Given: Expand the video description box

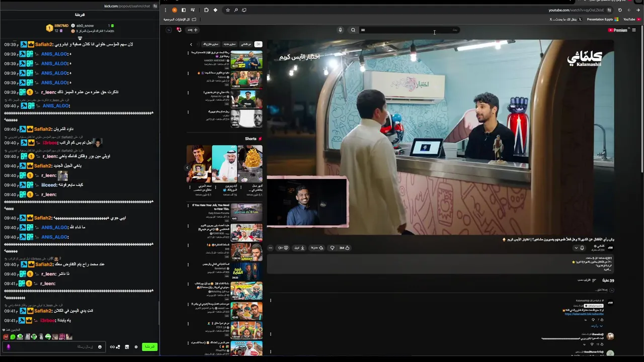Looking at the screenshot, I should point(440,264).
